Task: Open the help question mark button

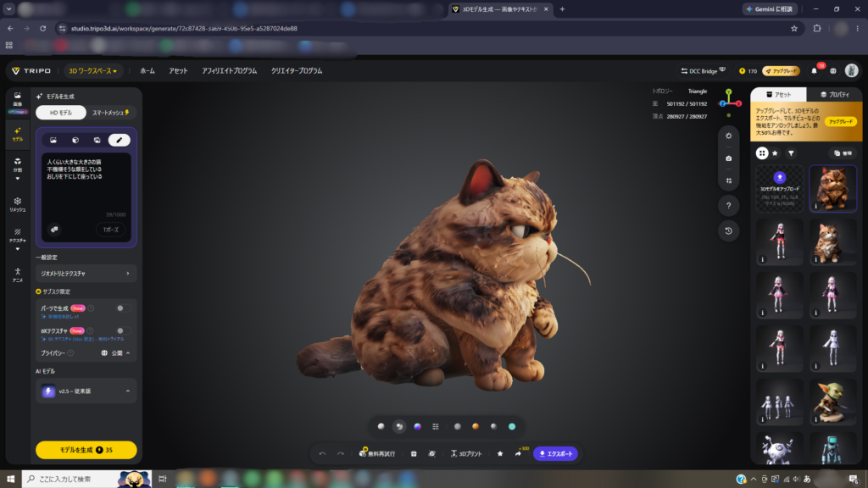Action: coord(728,206)
